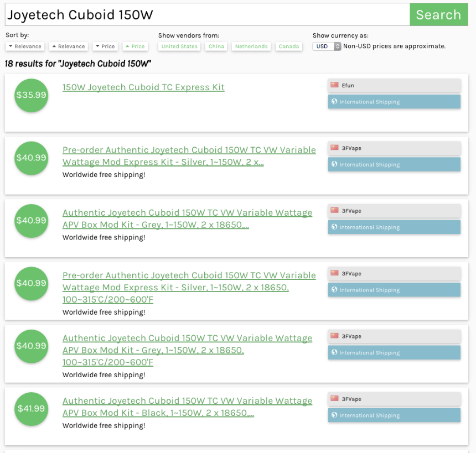Toggle the Canada vendor filter
The image size is (476, 453).
click(289, 46)
